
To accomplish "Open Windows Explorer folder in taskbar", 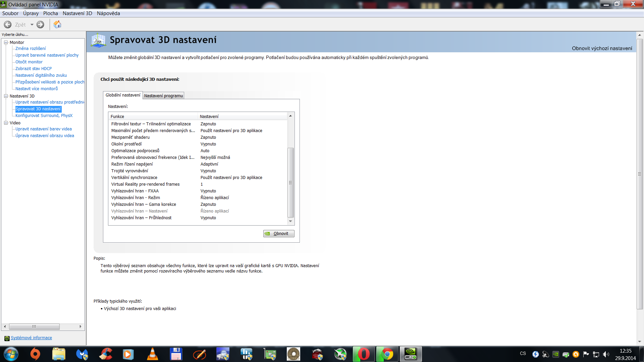I will 59,354.
